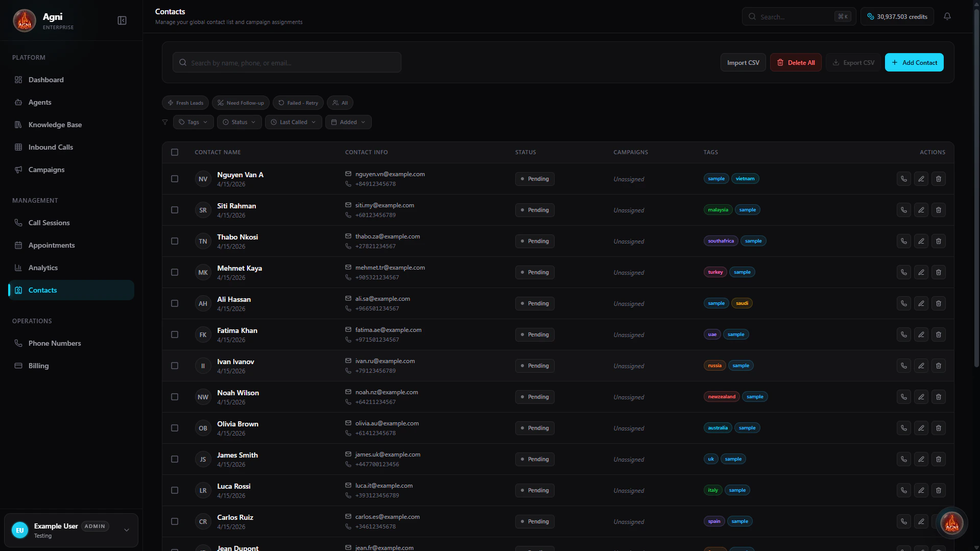The image size is (980, 551).
Task: Open credits balance indicator
Action: [x=897, y=16]
